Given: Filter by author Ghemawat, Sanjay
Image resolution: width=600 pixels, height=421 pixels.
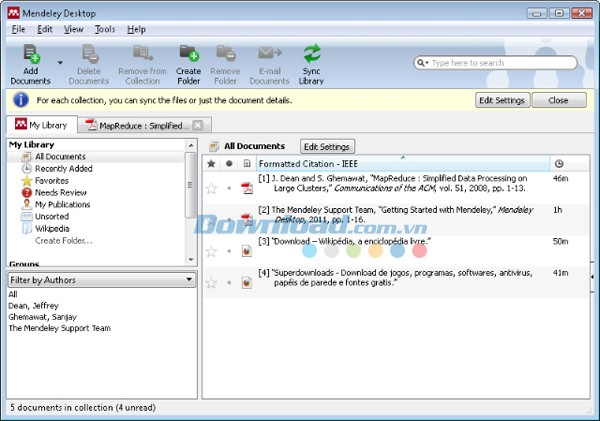Looking at the screenshot, I should [42, 317].
